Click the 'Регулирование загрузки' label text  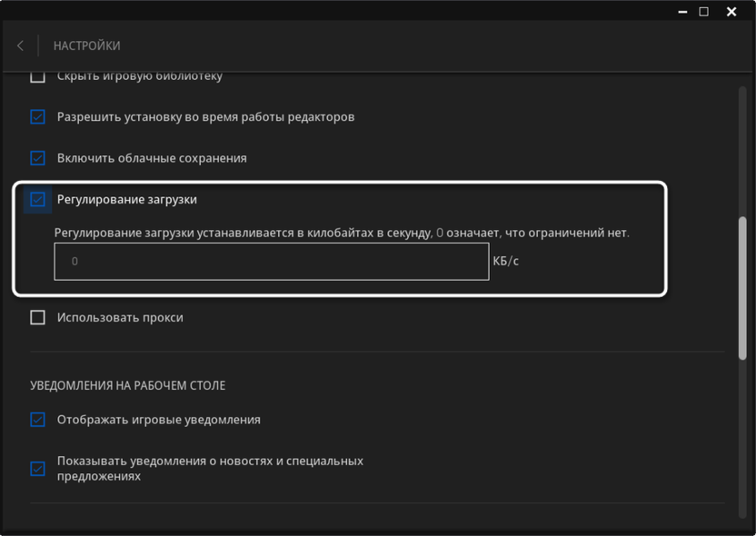126,200
